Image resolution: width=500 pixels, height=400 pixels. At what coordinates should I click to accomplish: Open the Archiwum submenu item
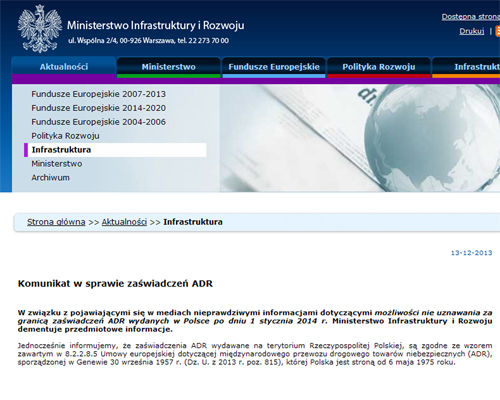[50, 178]
